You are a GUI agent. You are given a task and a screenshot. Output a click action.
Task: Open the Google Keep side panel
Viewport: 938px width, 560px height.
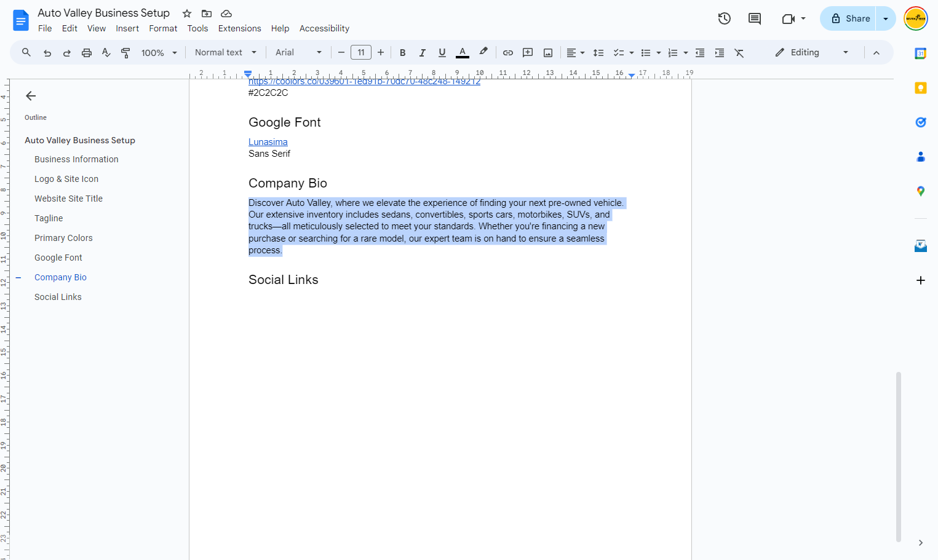click(x=921, y=88)
